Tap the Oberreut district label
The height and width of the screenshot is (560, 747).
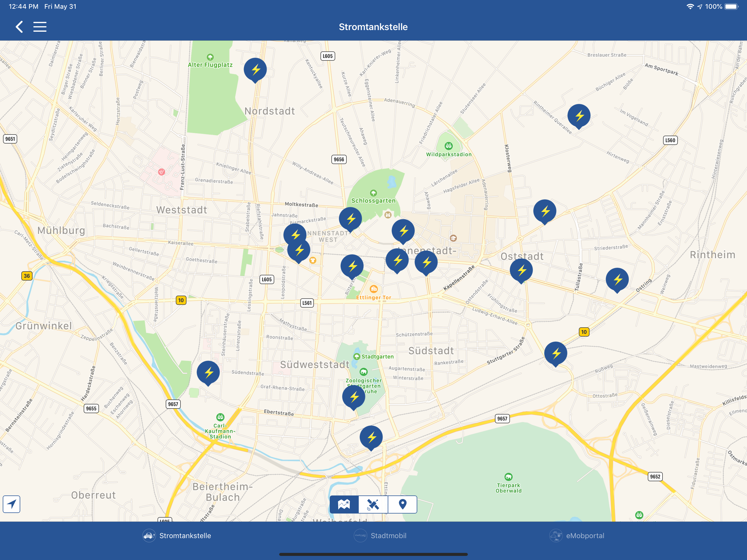coord(94,495)
